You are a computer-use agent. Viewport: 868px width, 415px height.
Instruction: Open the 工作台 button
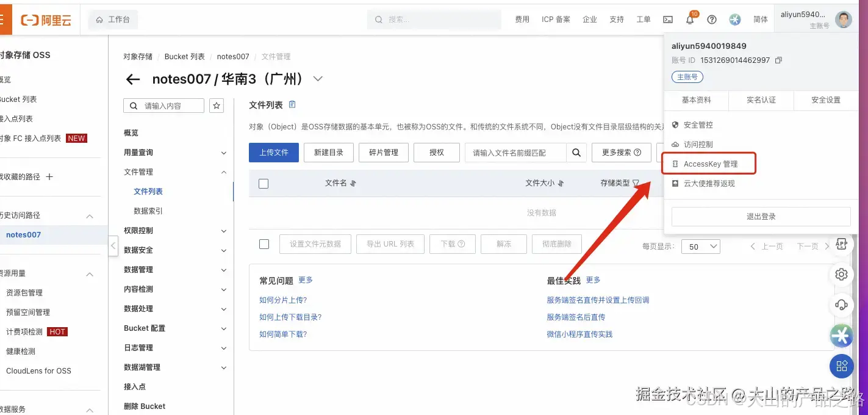(113, 20)
